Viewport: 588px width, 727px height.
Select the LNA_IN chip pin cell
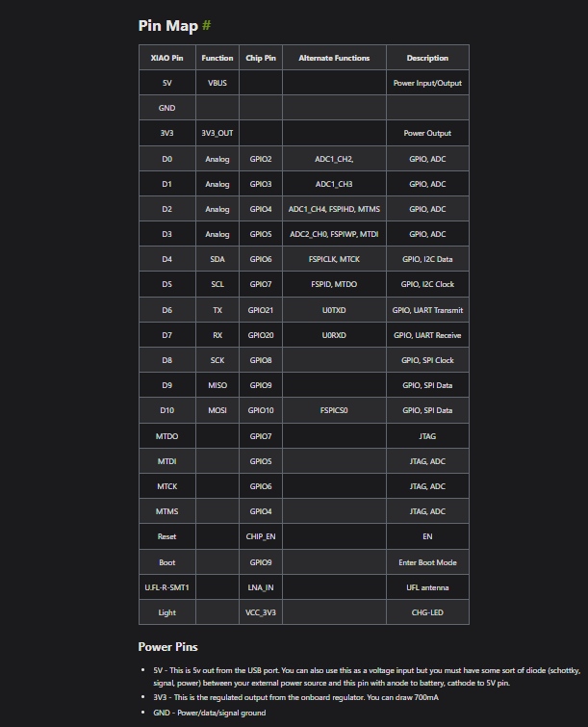pos(261,586)
